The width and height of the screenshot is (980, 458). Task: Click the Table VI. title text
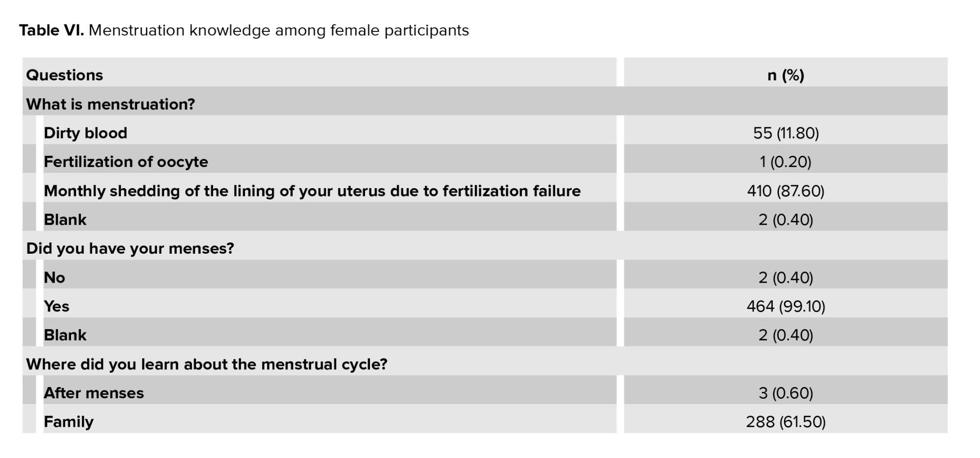244,30
